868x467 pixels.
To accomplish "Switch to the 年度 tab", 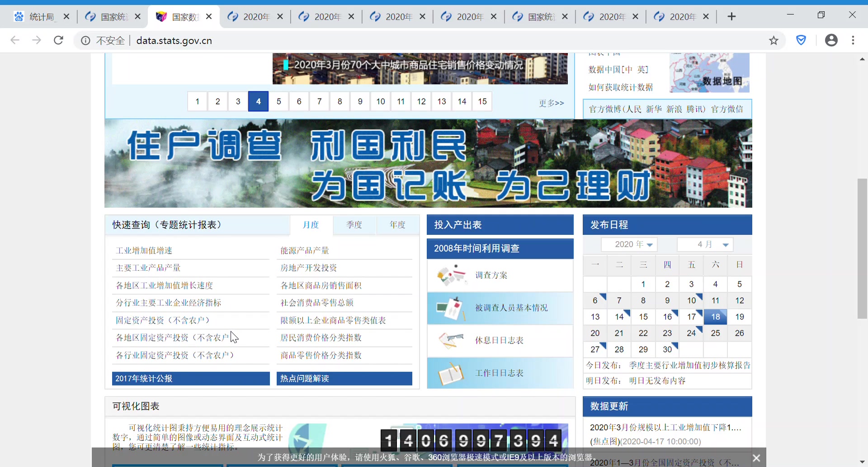I will click(398, 225).
